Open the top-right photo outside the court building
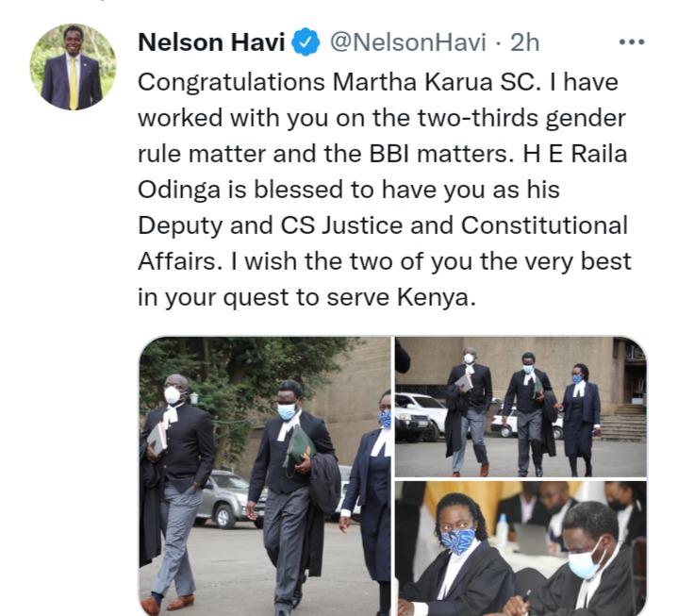678x616 pixels. 521,407
